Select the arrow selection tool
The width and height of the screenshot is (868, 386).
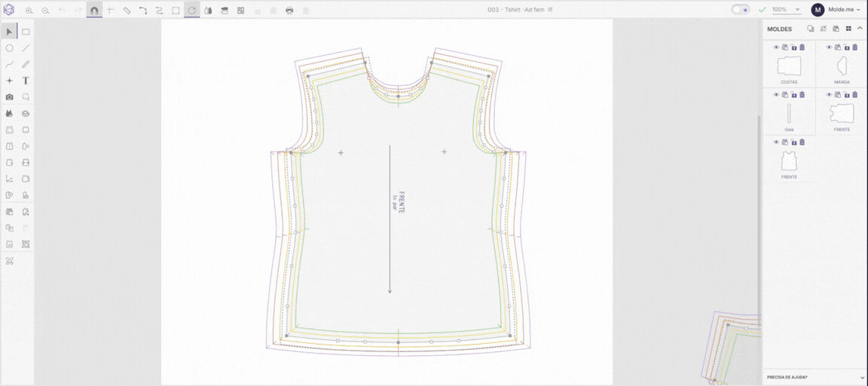point(9,32)
